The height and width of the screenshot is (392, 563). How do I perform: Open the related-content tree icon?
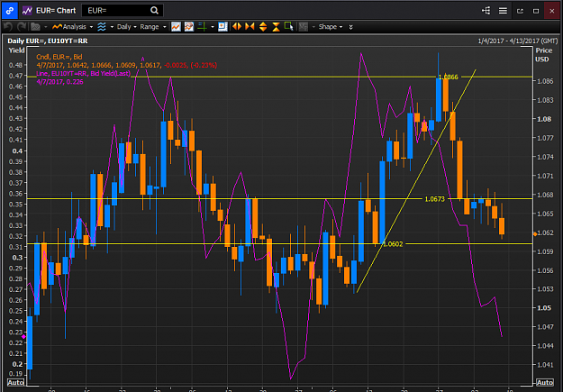point(486,11)
